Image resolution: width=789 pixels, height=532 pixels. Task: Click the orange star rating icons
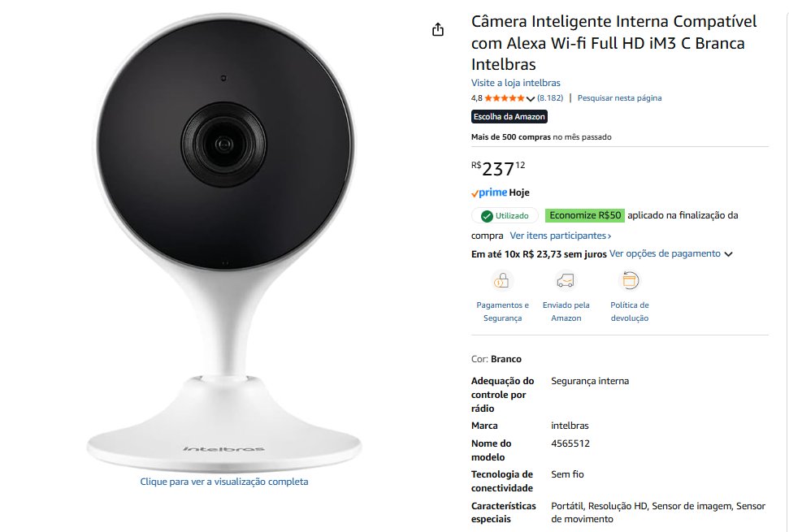click(504, 98)
